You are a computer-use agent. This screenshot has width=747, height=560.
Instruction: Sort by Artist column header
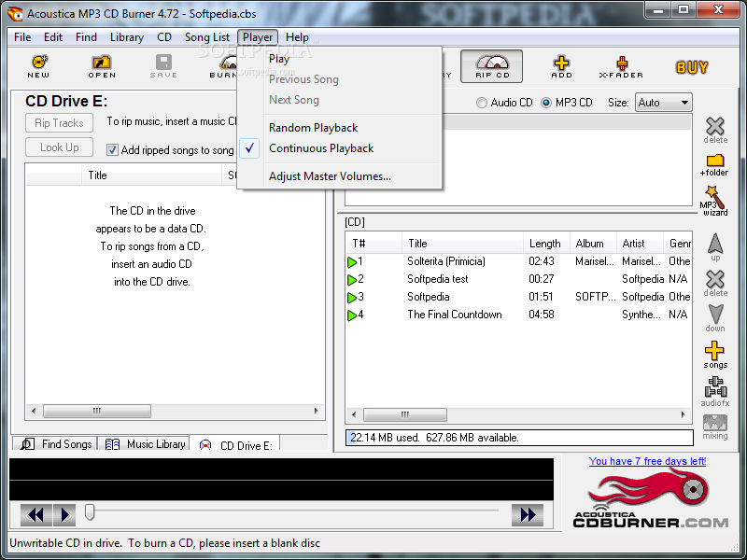tap(640, 244)
